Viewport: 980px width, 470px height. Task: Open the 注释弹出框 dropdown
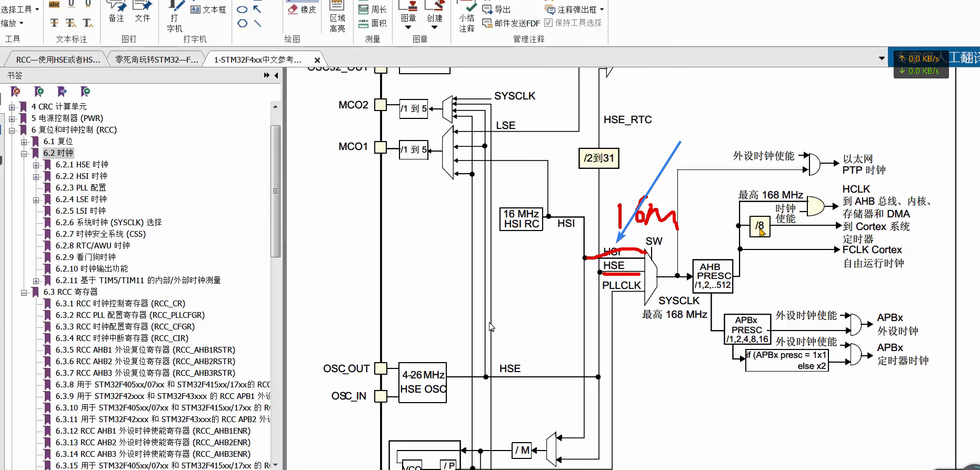[602, 9]
